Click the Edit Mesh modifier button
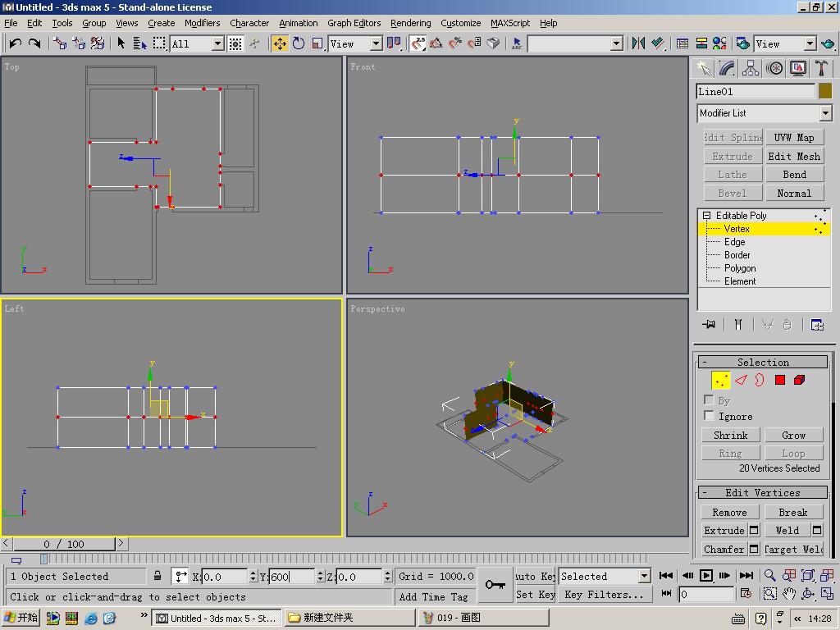Viewport: 840px width, 630px height. pyautogui.click(x=794, y=157)
